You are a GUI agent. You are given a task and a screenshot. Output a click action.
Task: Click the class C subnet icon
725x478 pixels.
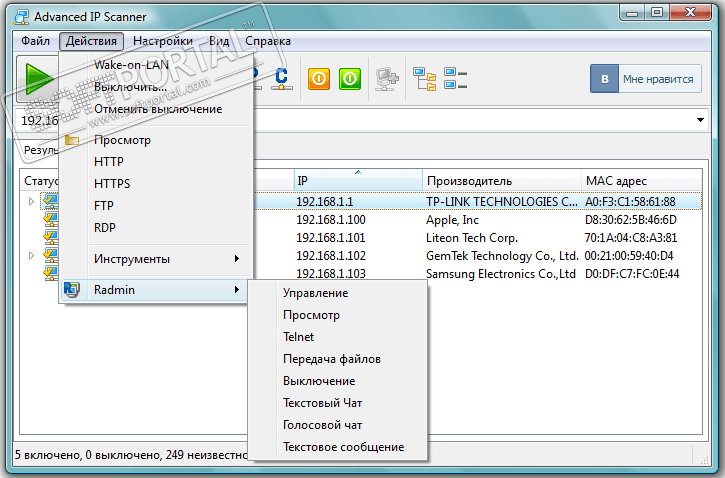281,79
